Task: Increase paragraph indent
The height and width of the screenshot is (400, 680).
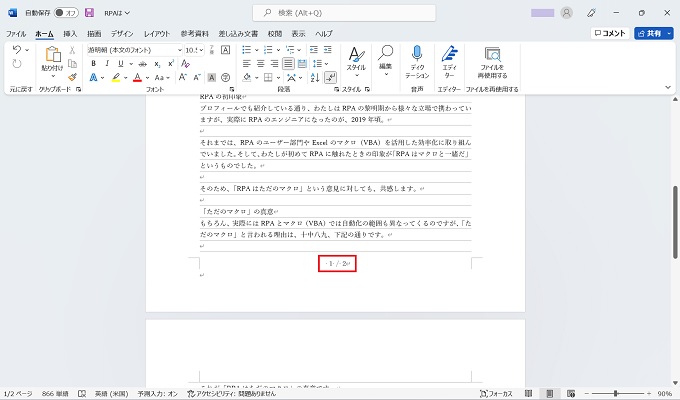Action: click(328, 50)
